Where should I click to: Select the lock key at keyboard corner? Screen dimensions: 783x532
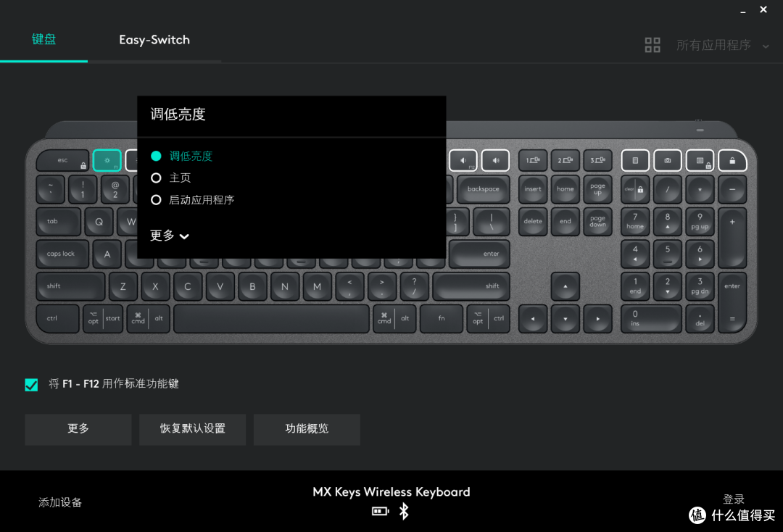pos(732,160)
